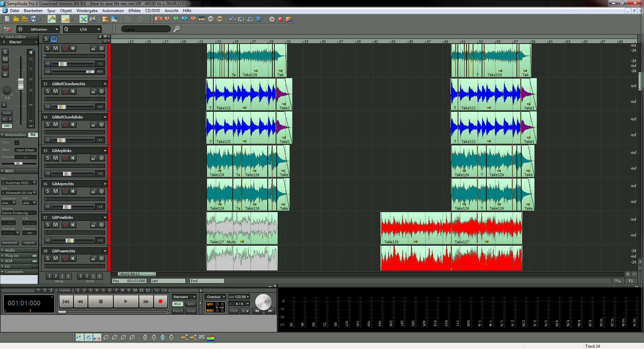Open the Spur menu
This screenshot has height=349, width=644.
pyautogui.click(x=51, y=10)
